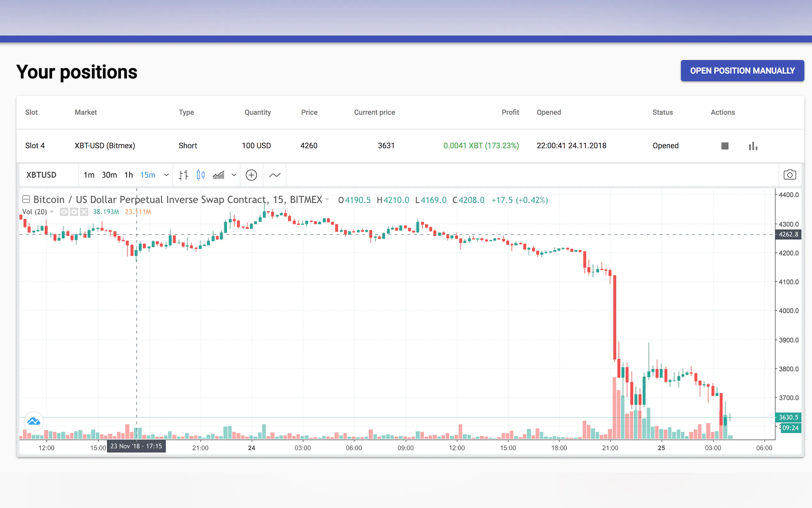Switch to the 1m interval

[x=89, y=175]
